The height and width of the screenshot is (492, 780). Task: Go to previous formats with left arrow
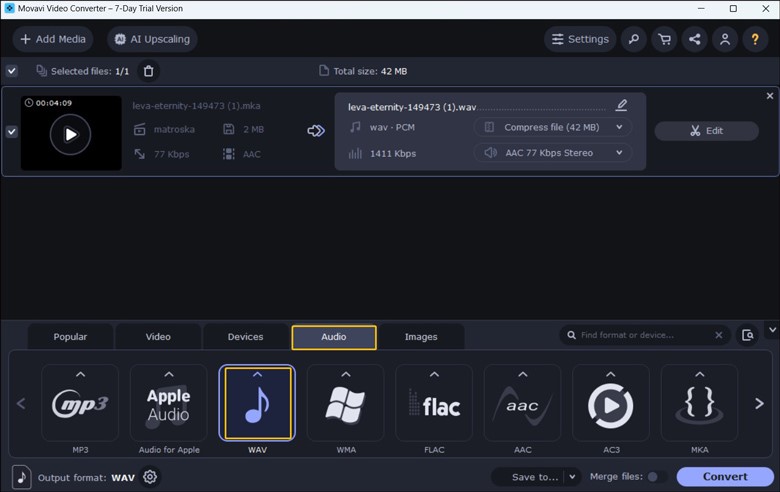pyautogui.click(x=21, y=403)
